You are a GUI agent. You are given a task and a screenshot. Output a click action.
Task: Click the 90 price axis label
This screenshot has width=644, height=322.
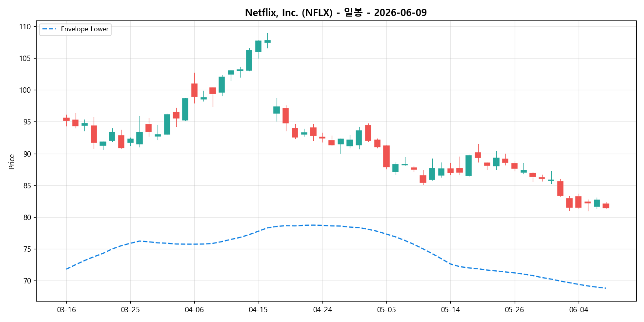(x=27, y=154)
